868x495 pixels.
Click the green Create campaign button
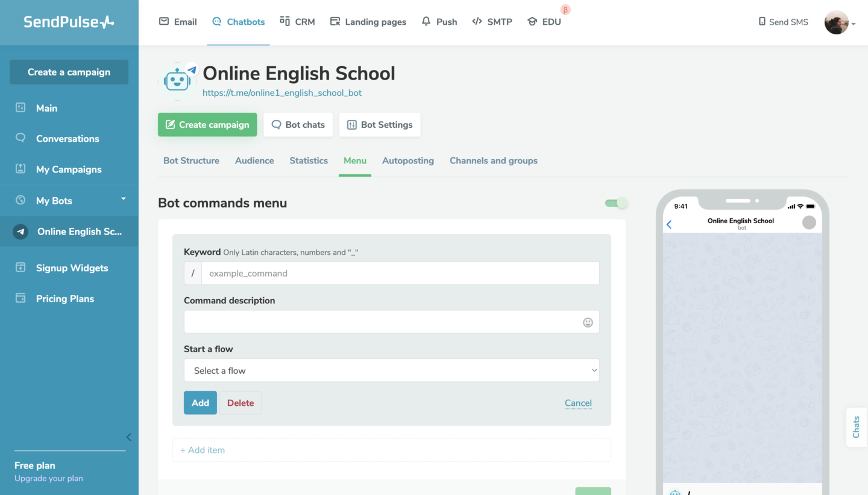tap(207, 125)
